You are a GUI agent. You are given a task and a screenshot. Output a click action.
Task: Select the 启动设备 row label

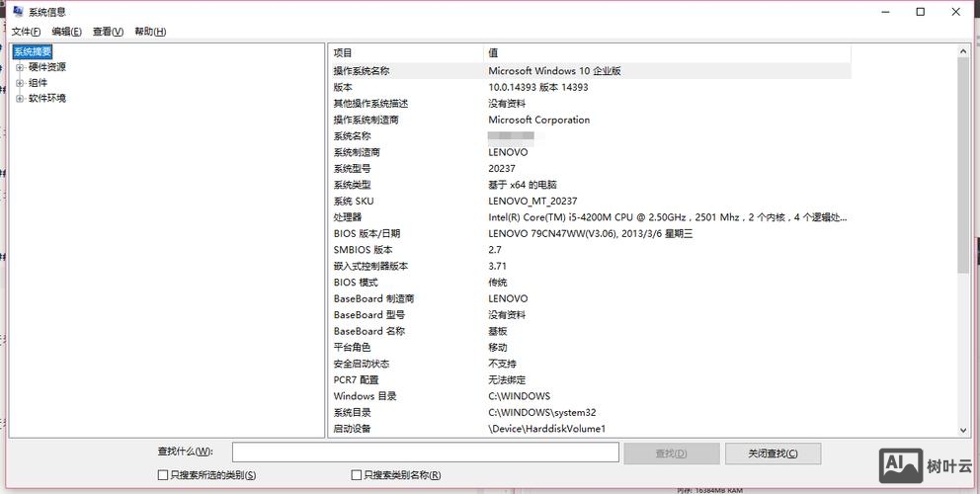(x=352, y=429)
